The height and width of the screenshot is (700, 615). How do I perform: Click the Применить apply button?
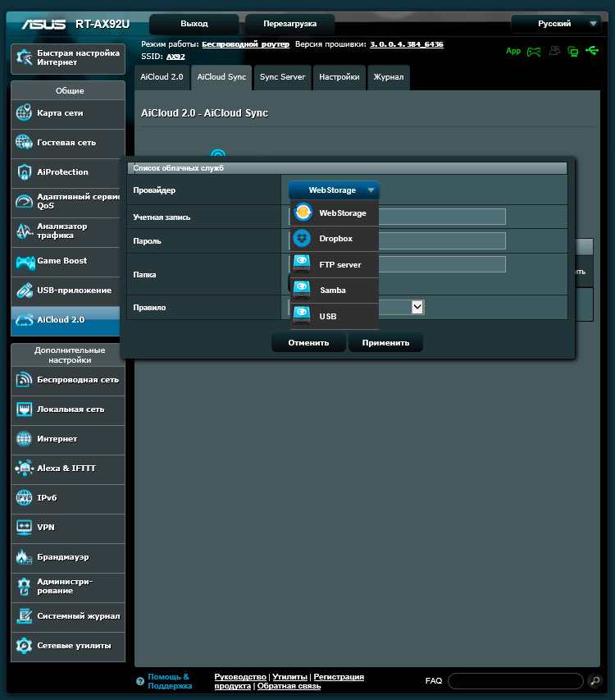(385, 343)
